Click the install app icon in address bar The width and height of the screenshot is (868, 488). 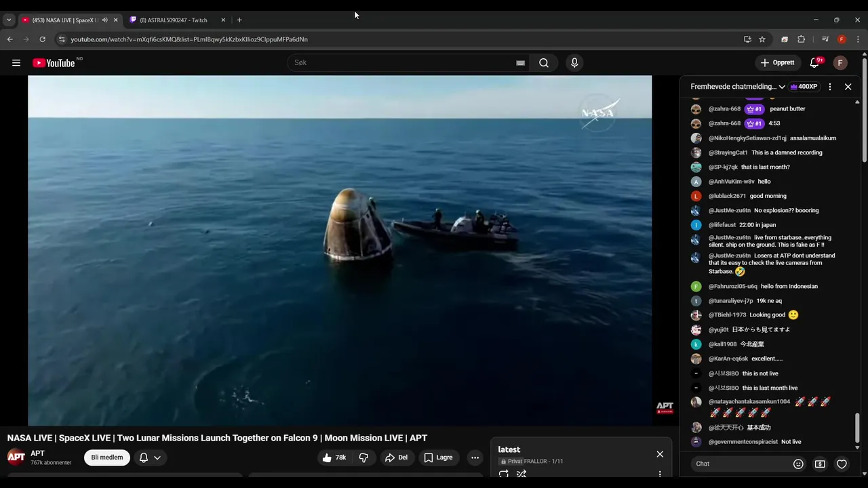[747, 39]
